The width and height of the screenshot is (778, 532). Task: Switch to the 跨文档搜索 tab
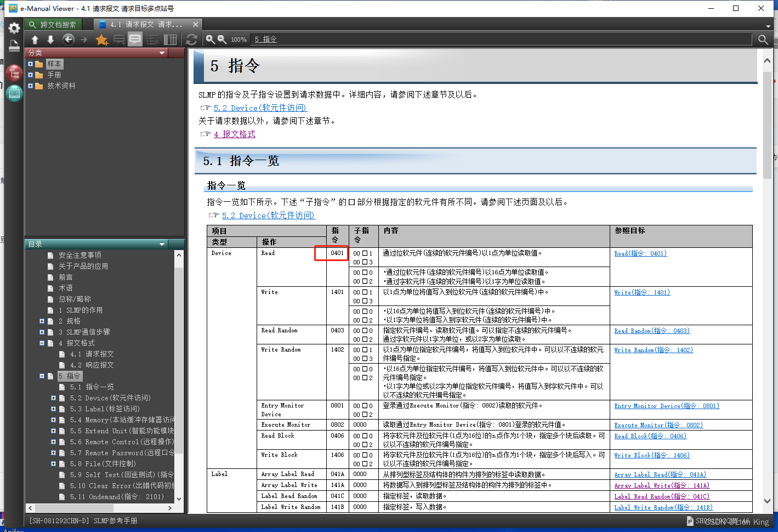53,24
